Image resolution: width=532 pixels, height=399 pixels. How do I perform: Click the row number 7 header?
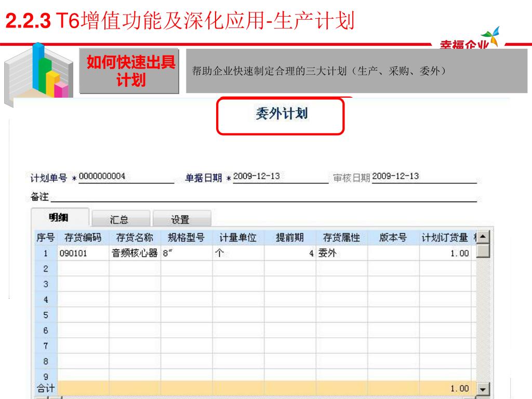(46, 345)
